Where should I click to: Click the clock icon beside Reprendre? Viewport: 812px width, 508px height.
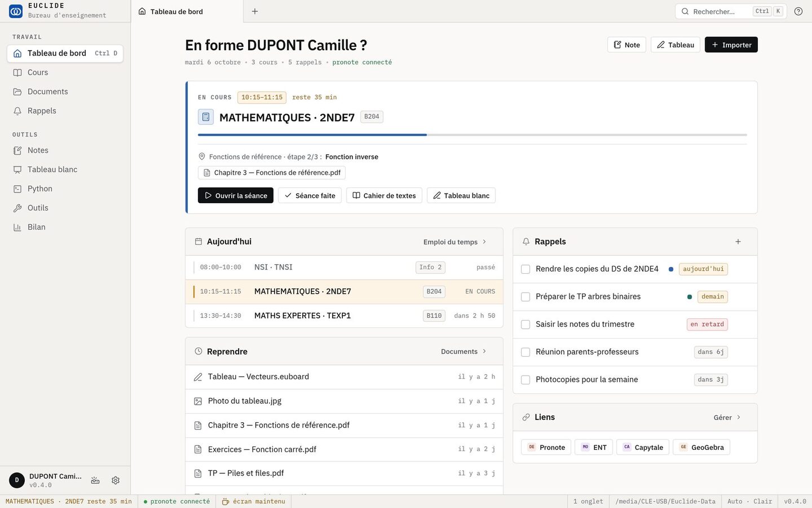click(198, 351)
